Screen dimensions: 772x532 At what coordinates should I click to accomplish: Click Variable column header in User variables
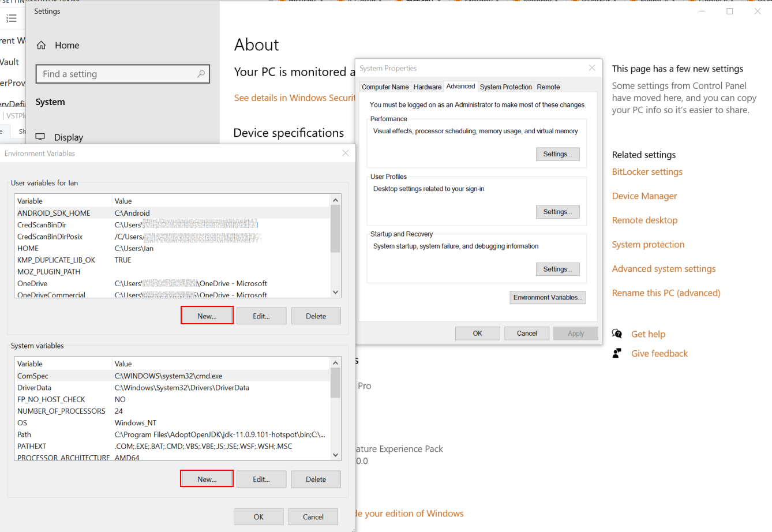click(63, 201)
